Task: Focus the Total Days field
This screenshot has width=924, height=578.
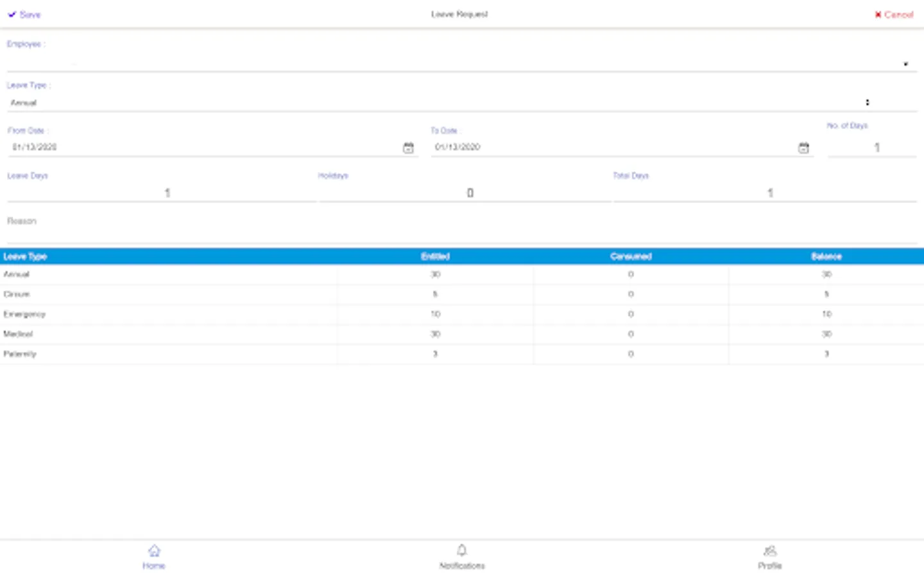Action: pyautogui.click(x=765, y=193)
